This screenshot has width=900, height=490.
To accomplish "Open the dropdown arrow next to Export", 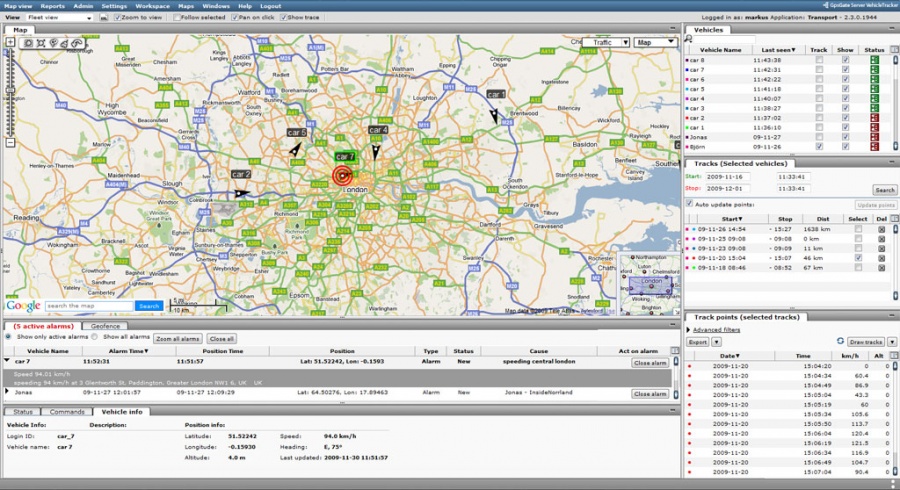I will coord(716,342).
